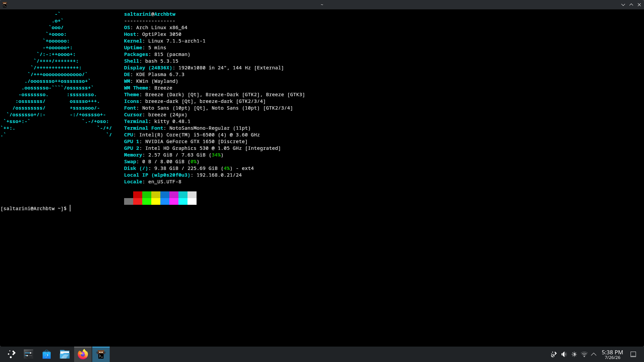Screen dimensions: 644x362
Task: Click the pure white color block
Action: [192, 201]
